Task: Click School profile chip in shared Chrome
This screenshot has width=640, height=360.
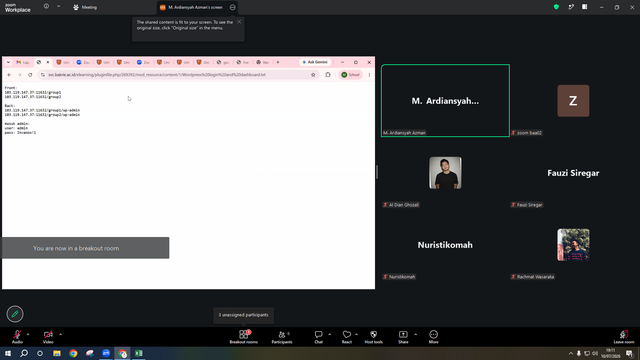Action: pos(351,75)
